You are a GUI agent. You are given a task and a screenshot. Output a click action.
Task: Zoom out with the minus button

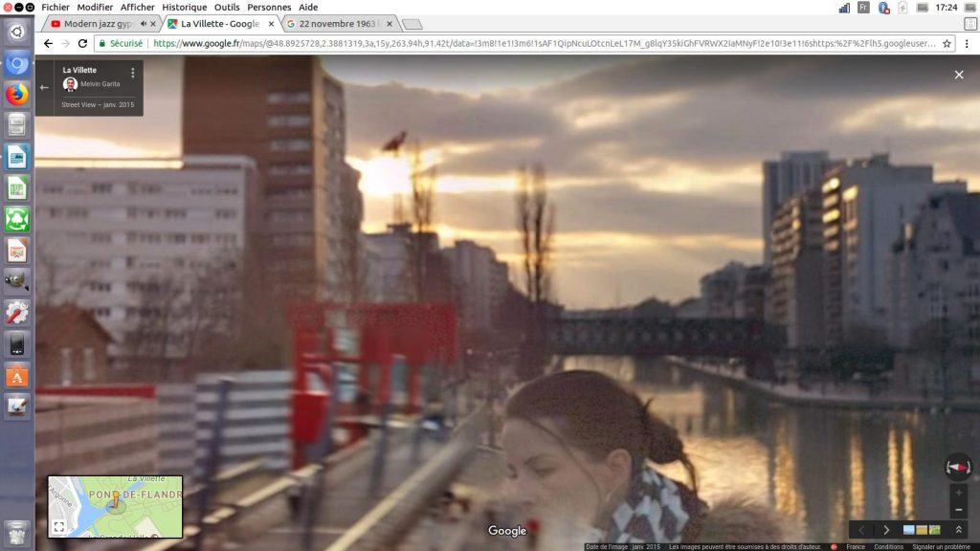(958, 510)
